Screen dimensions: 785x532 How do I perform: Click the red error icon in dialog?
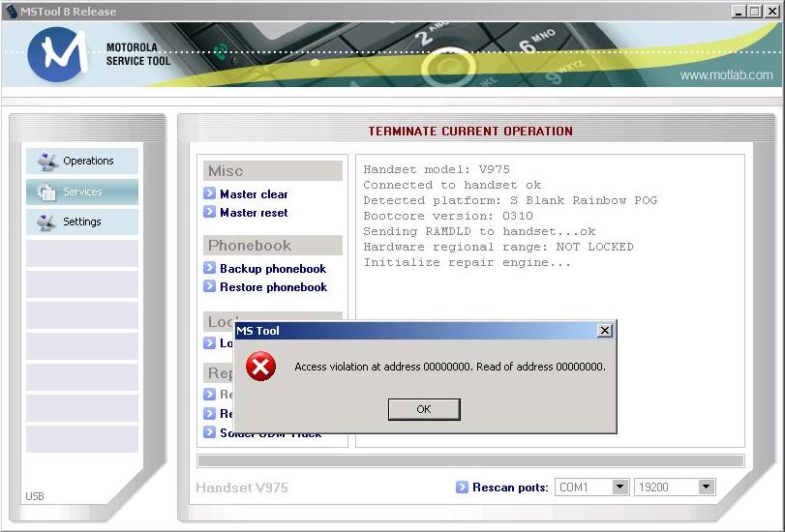260,367
